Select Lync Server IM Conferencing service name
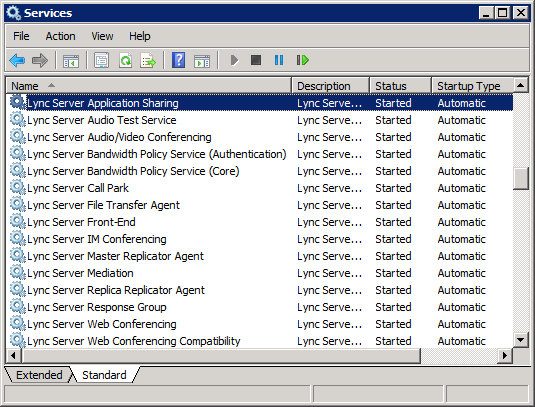Viewport: 535px width, 407px height. click(97, 239)
